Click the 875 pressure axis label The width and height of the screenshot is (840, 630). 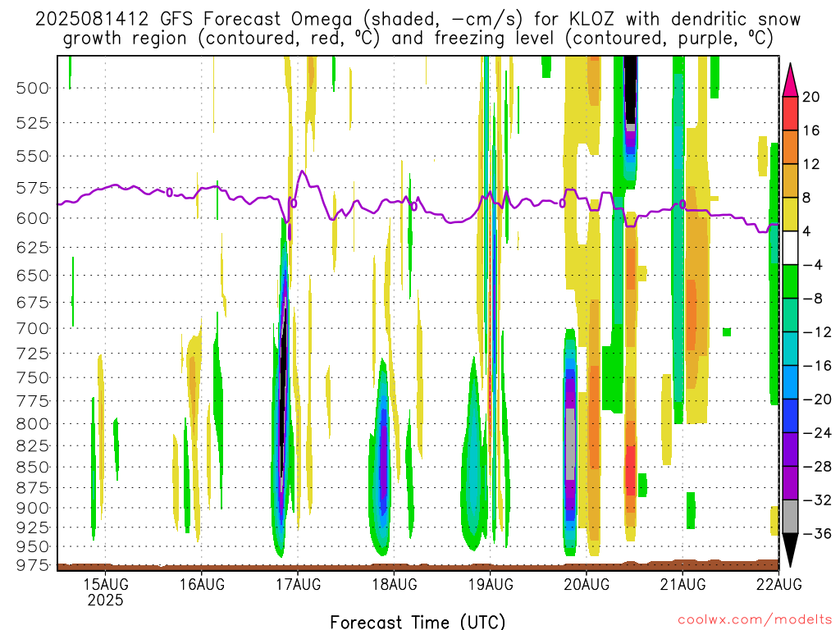[x=33, y=487]
